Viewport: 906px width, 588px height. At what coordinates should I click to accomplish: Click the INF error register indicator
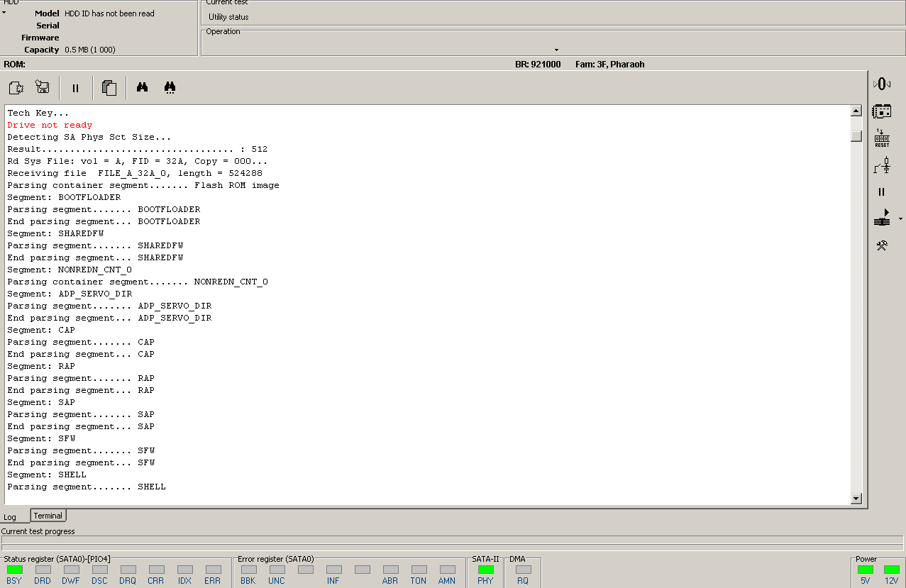click(x=334, y=570)
